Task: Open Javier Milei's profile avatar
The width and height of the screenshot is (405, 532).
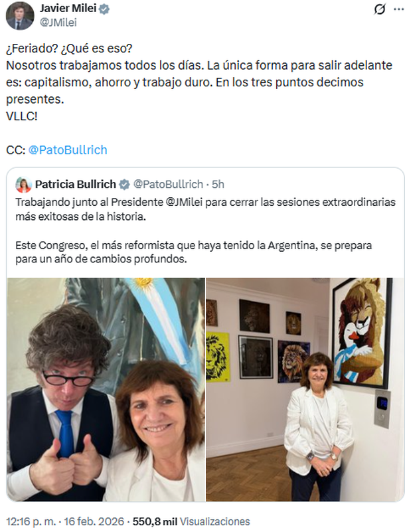Action: 20,15
